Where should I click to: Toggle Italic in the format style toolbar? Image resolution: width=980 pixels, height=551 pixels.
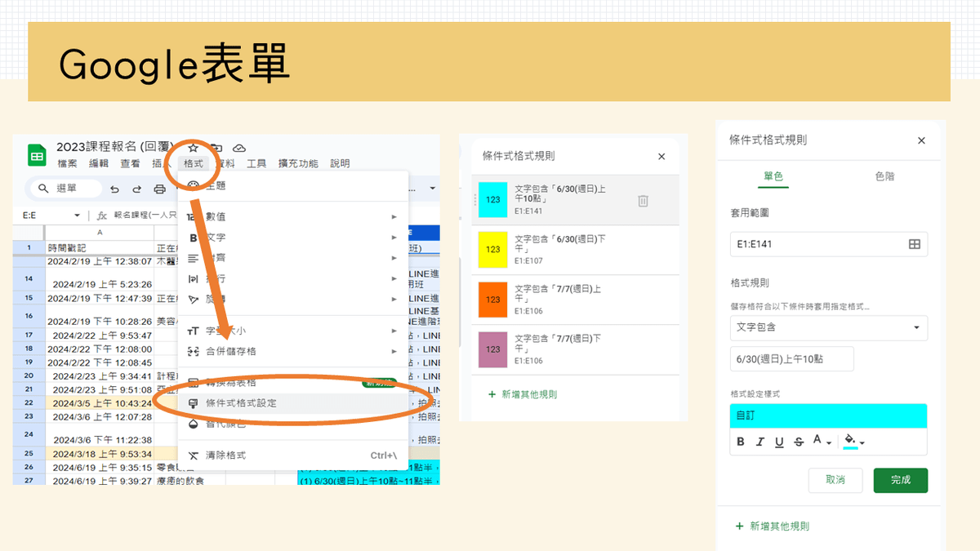tap(760, 442)
